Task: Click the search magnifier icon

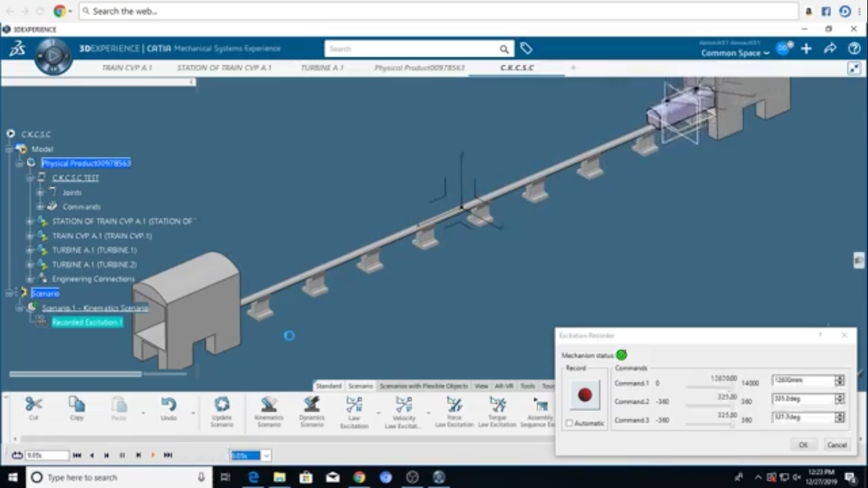Action: pos(504,49)
